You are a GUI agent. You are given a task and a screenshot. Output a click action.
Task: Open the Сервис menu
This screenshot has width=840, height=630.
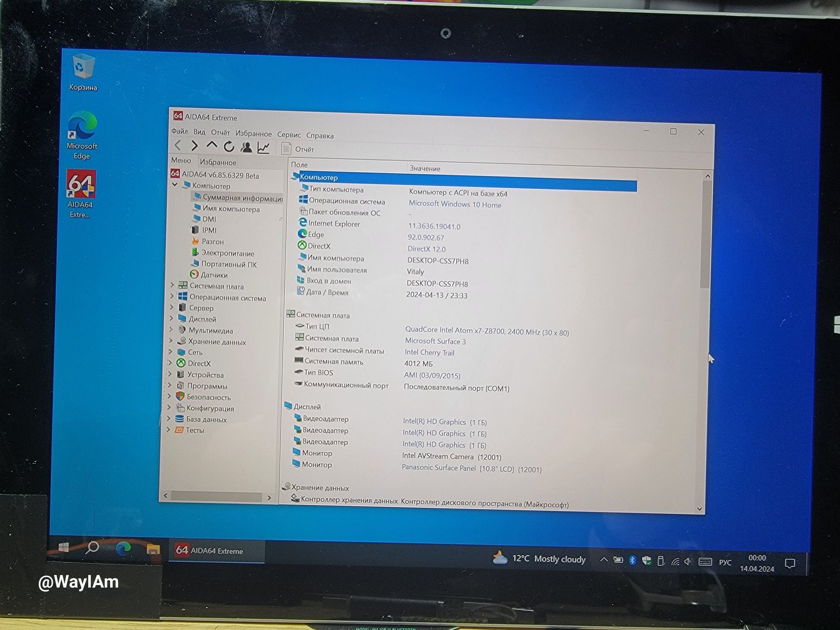[x=289, y=135]
